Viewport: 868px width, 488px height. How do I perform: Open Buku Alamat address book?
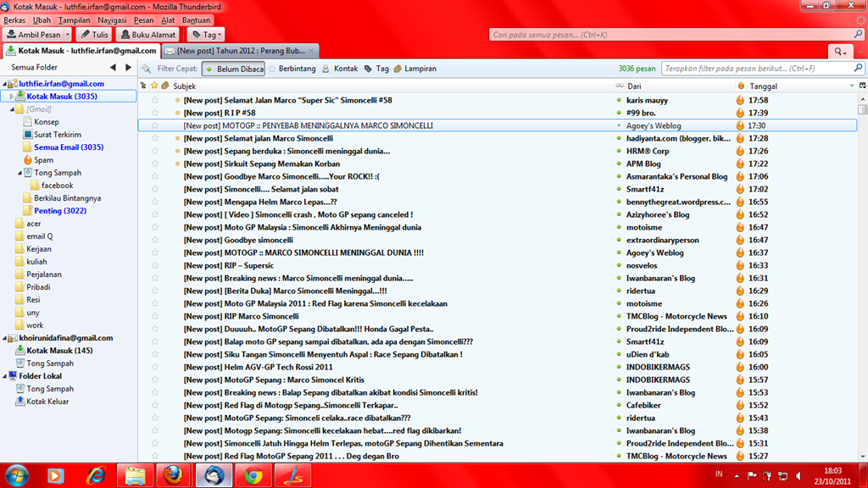click(147, 35)
